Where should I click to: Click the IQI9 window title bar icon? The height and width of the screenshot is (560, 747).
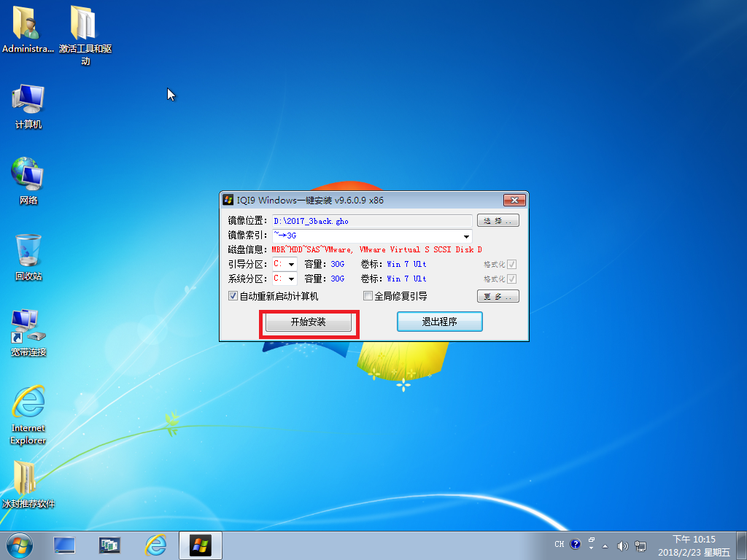pos(228,200)
